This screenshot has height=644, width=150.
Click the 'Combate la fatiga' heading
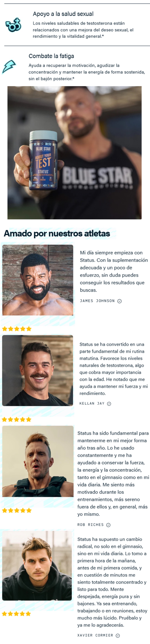(51, 56)
